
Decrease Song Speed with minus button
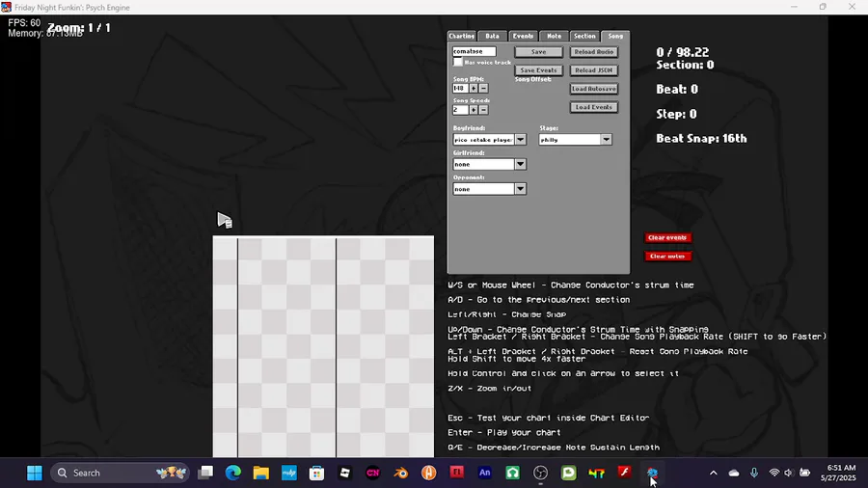[483, 110]
